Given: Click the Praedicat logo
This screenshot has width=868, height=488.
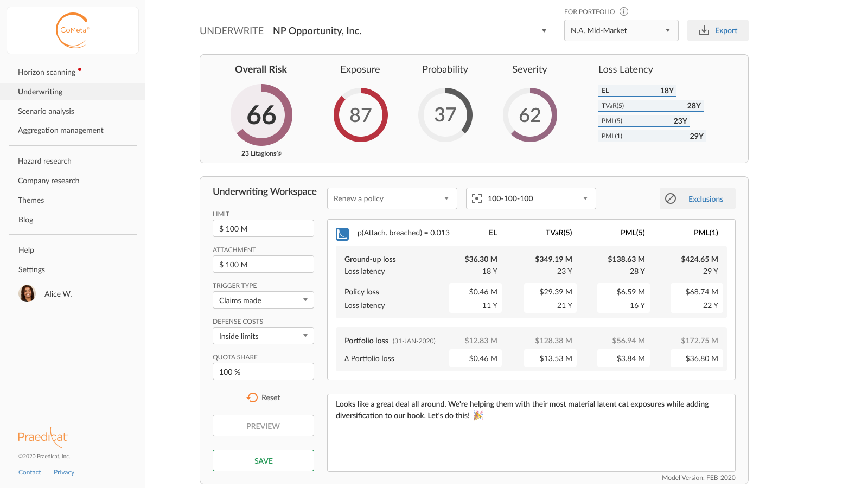Looking at the screenshot, I should 43,436.
